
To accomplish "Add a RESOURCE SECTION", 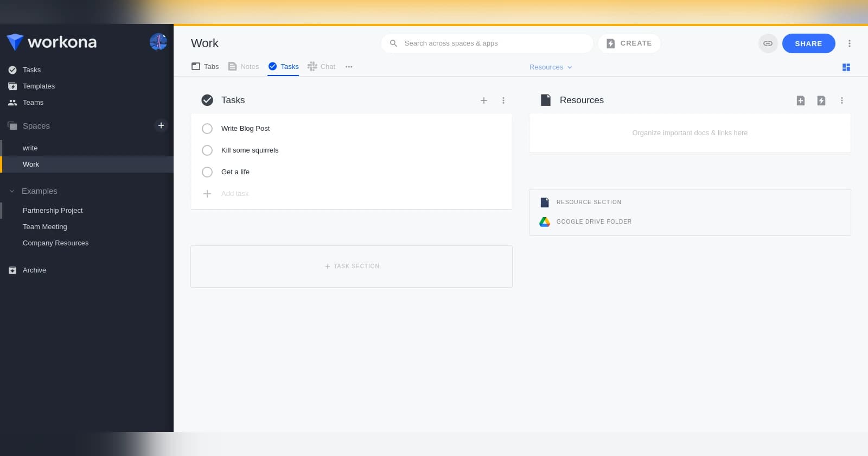I will (x=581, y=202).
